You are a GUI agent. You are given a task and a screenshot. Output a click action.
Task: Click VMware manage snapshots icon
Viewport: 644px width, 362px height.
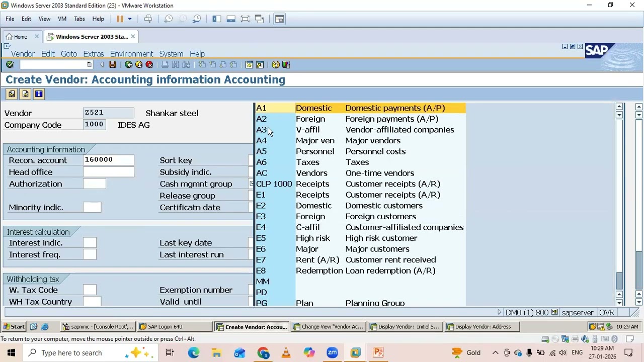(x=197, y=19)
